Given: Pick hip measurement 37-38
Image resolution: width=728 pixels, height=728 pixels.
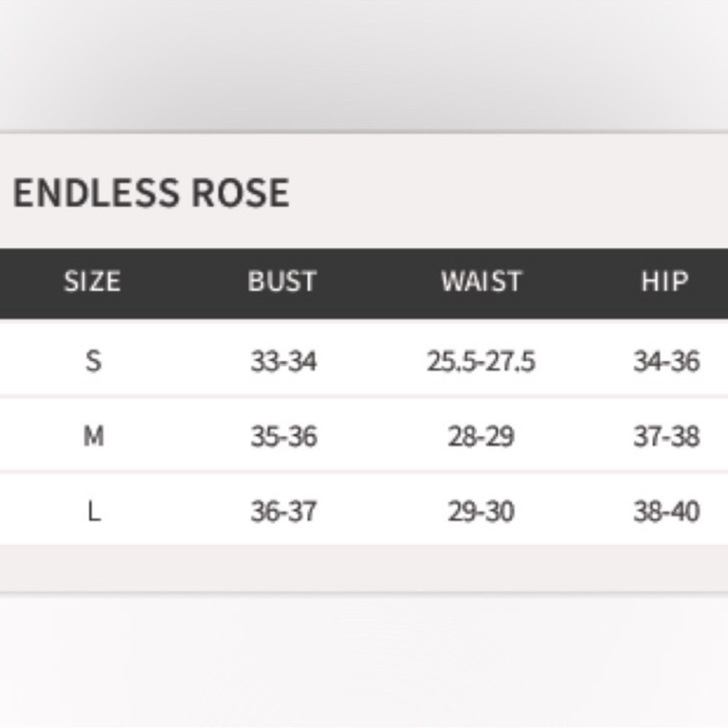Looking at the screenshot, I should (x=666, y=436).
